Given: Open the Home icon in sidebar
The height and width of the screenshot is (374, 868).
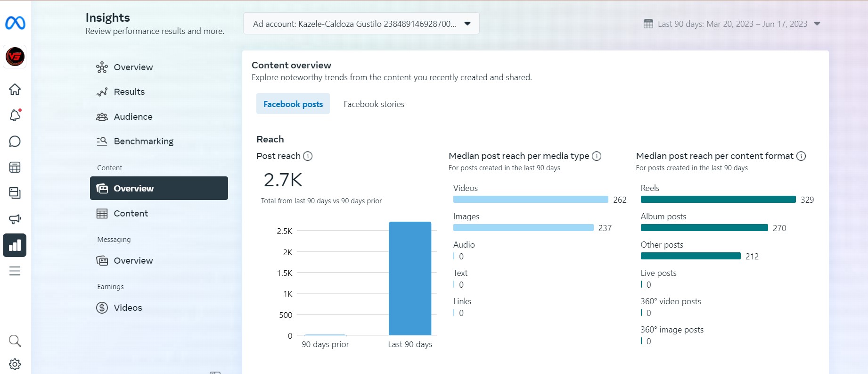Looking at the screenshot, I should pos(15,89).
